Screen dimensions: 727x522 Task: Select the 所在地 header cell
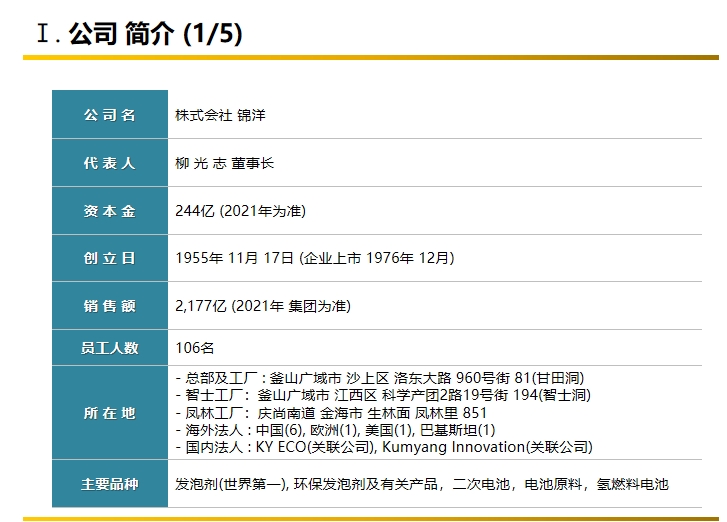tap(110, 413)
